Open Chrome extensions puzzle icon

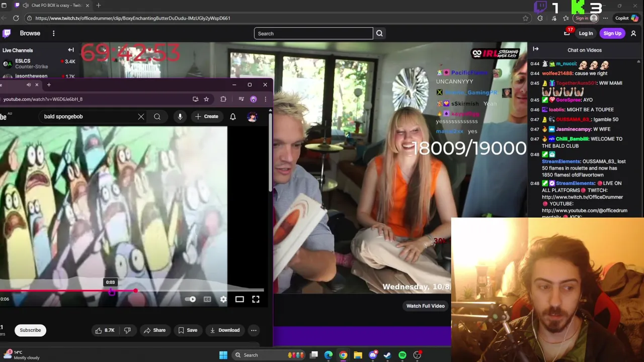(223, 99)
